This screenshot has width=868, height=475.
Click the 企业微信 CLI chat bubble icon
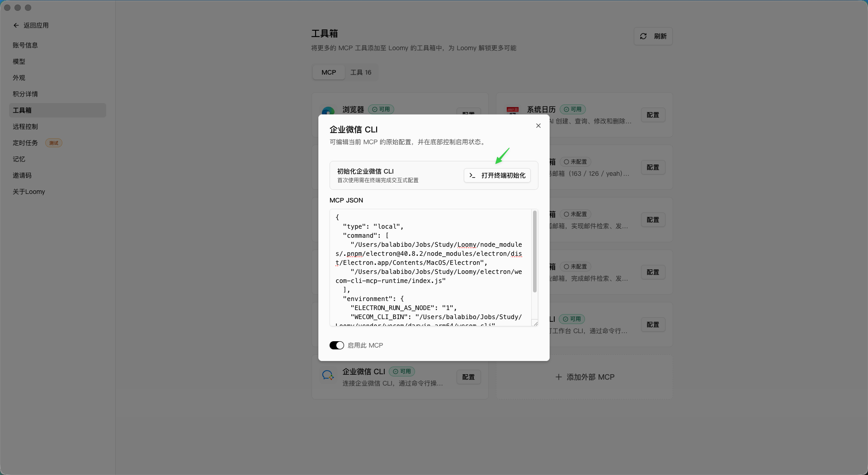[328, 375]
